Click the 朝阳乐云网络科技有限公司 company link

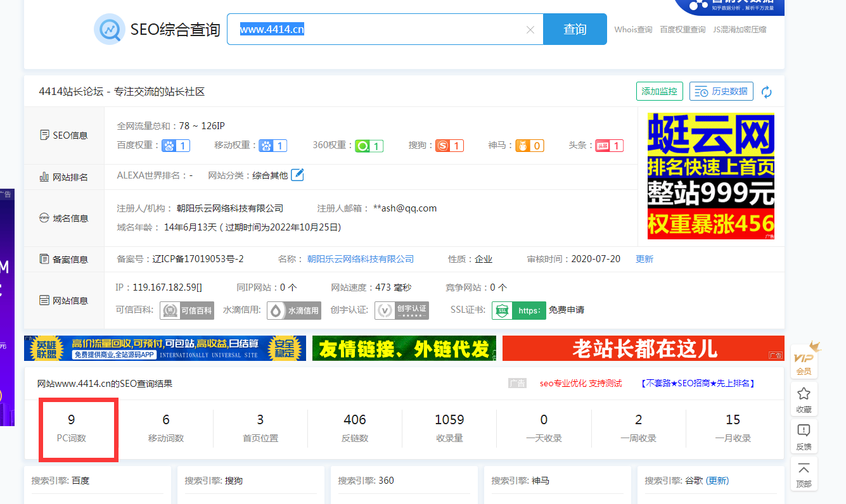coord(361,259)
